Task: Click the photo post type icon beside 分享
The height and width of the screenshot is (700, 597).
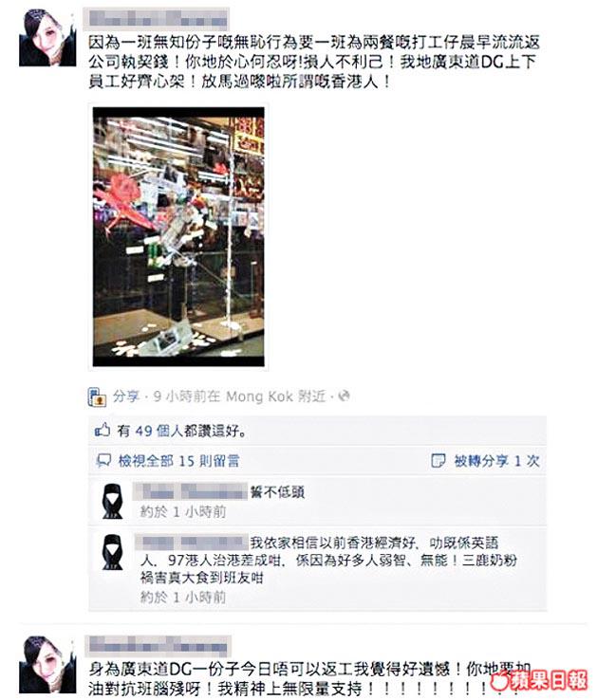Action: pyautogui.click(x=97, y=396)
